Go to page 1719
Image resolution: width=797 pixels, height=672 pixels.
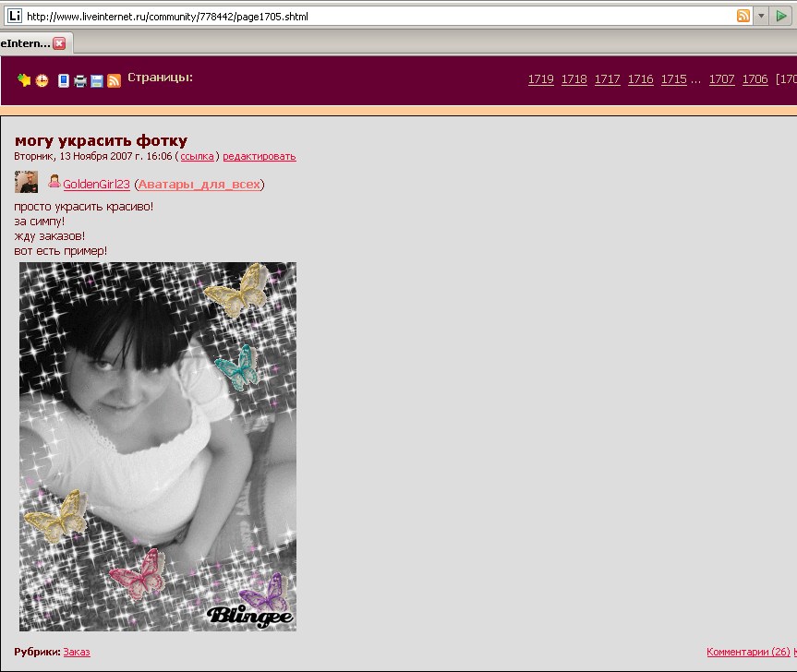tap(540, 79)
